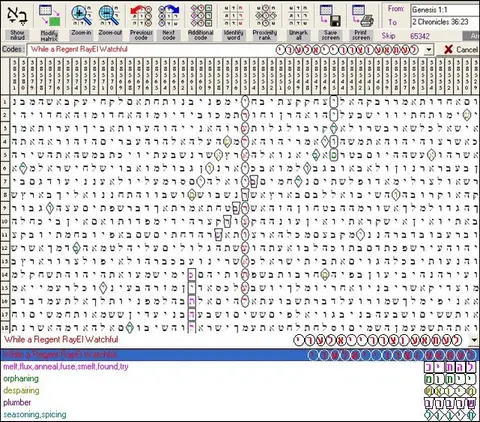480x422 pixels.
Task: Select the despairing code entry
Action: pos(21,391)
